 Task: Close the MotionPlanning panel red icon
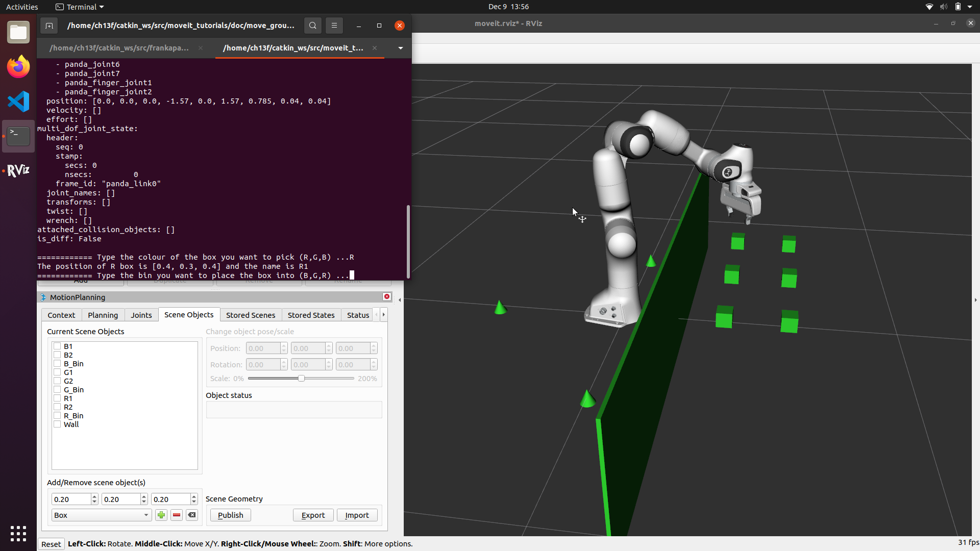coord(387,296)
